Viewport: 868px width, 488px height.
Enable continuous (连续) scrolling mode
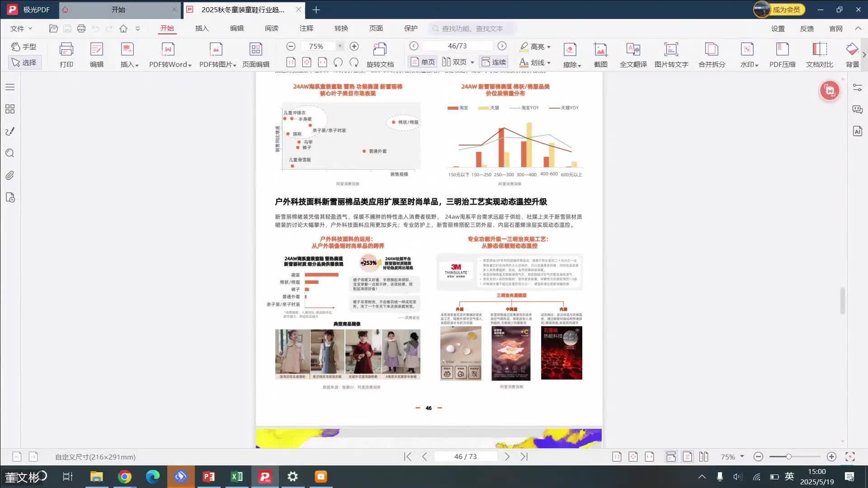click(494, 62)
